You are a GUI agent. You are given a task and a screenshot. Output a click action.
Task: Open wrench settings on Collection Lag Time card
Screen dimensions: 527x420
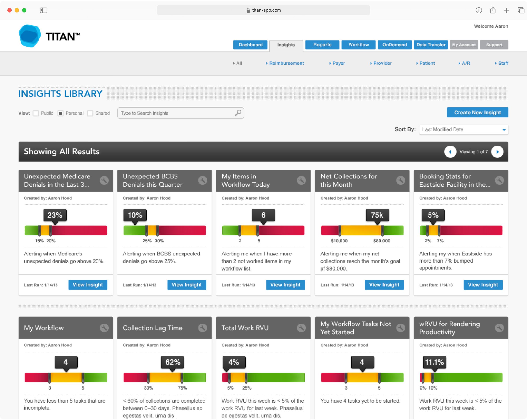pos(203,328)
